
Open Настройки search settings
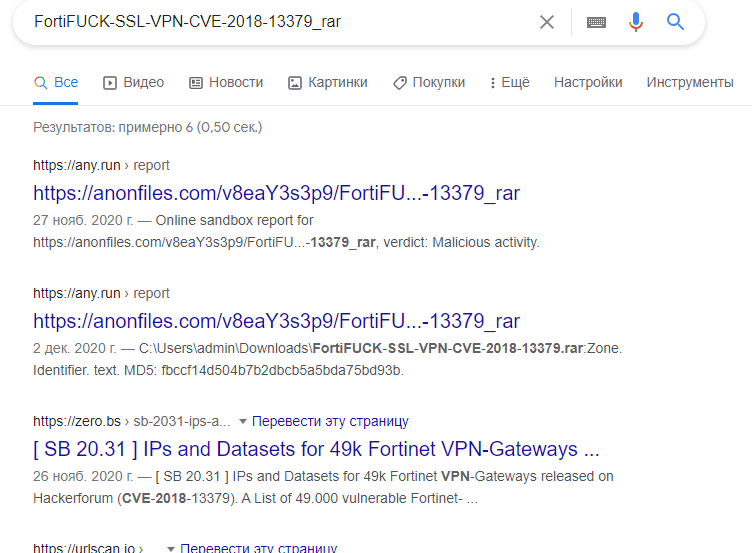pos(588,82)
